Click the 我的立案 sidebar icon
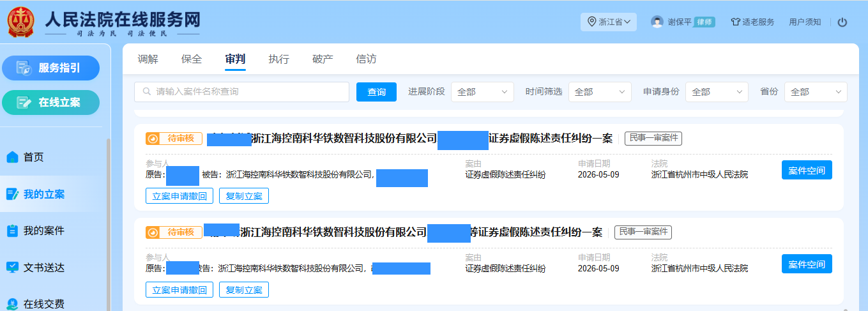 click(x=12, y=194)
